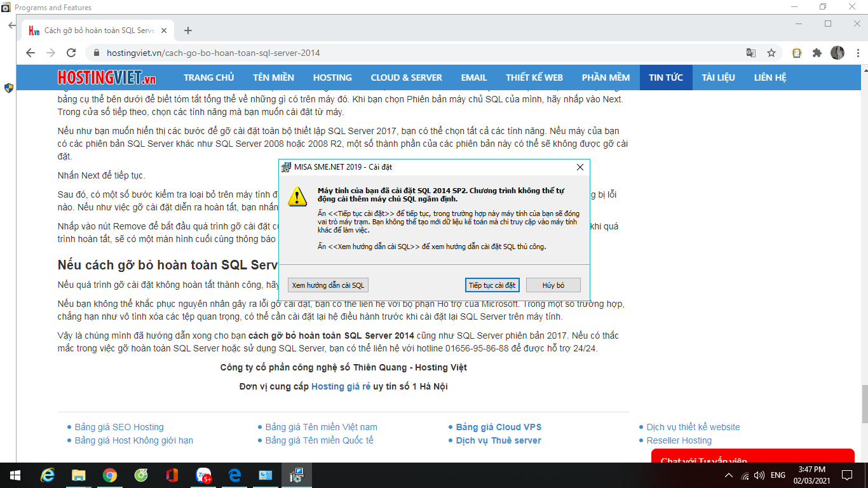This screenshot has width=868, height=488.
Task: Go to TRANG CHỦ in the site menu
Action: (x=209, y=78)
